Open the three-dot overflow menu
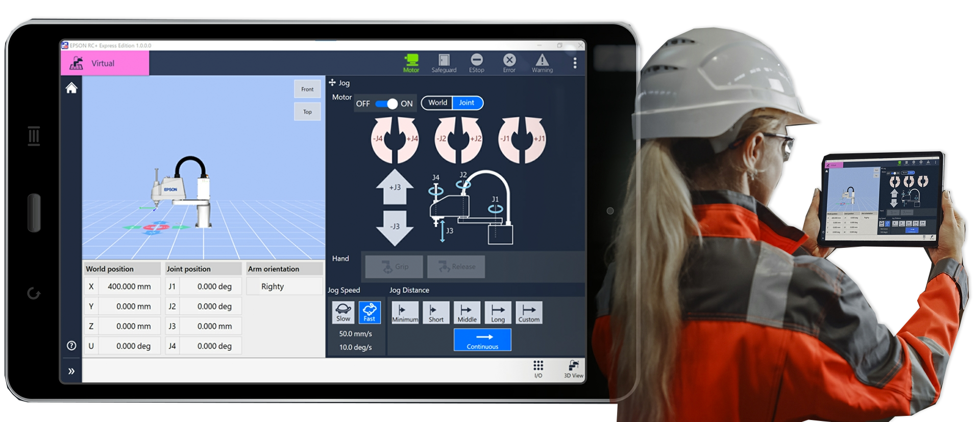 point(575,63)
